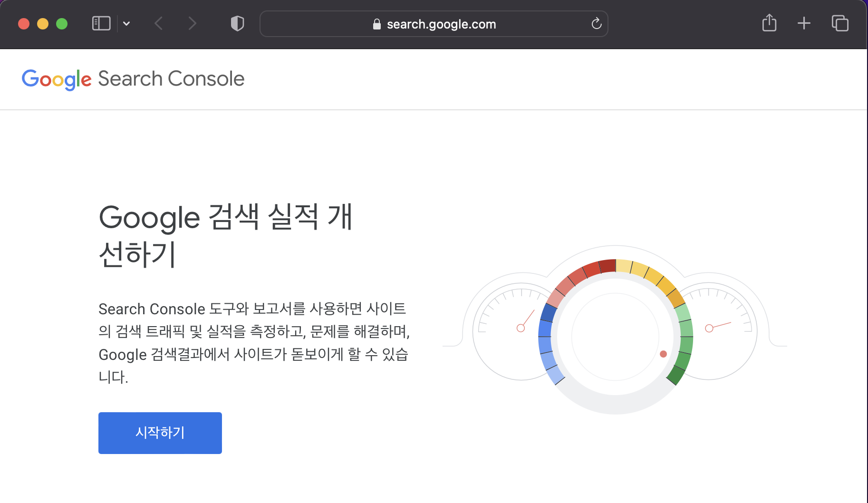Close the window with the red button
This screenshot has height=503, width=868.
[24, 24]
